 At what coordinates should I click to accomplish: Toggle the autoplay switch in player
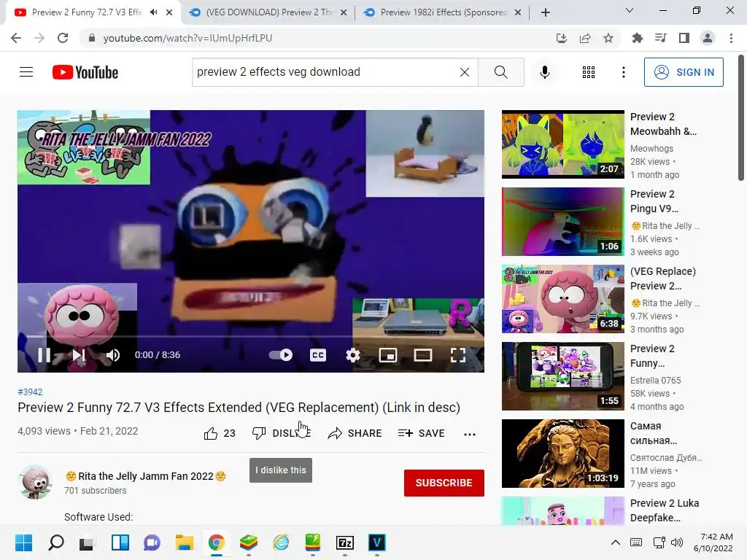[x=281, y=355]
